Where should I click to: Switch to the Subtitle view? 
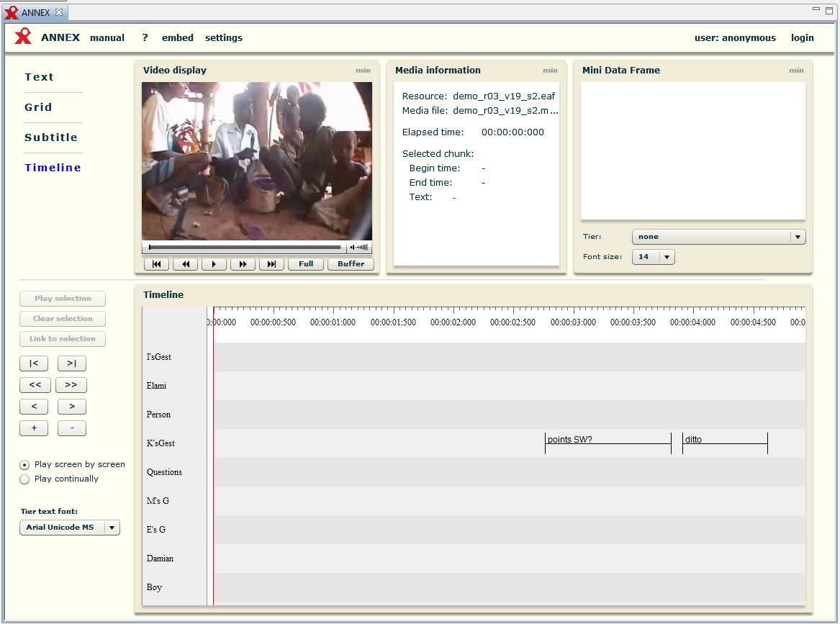(x=51, y=137)
